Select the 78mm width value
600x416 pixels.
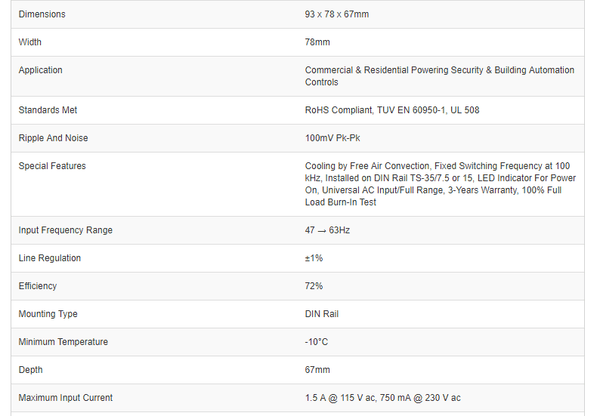317,42
